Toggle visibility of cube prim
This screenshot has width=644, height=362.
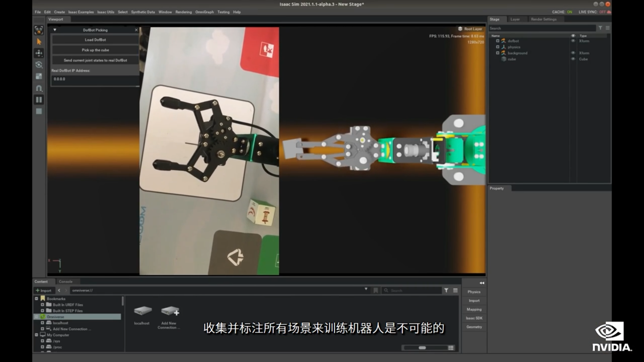pos(573,59)
